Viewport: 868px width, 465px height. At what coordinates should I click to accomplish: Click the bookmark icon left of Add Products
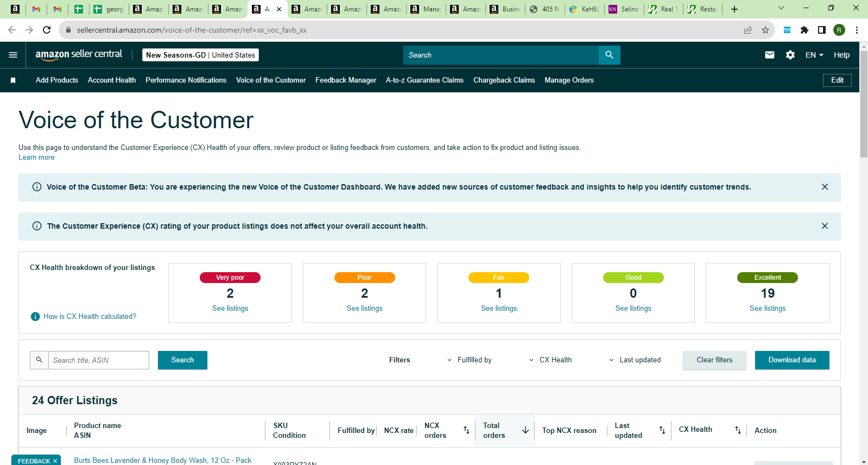[13, 80]
